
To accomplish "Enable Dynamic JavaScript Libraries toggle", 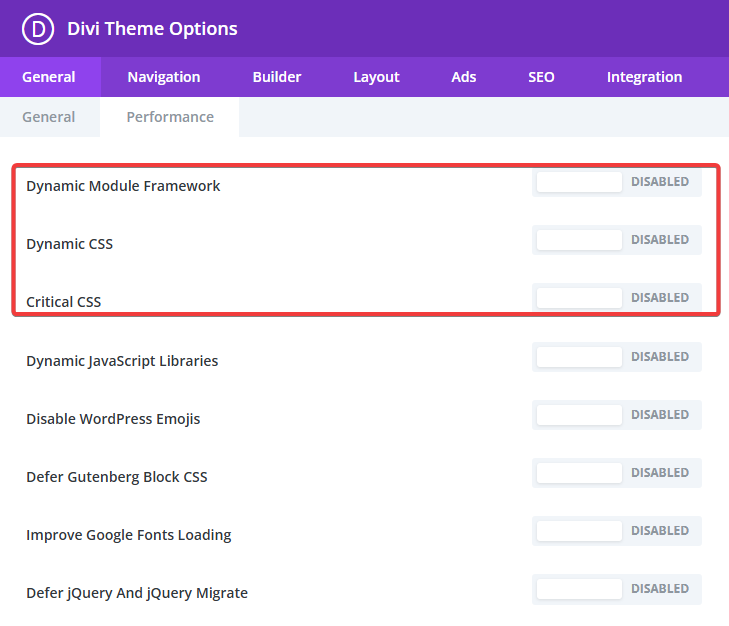I will click(616, 357).
